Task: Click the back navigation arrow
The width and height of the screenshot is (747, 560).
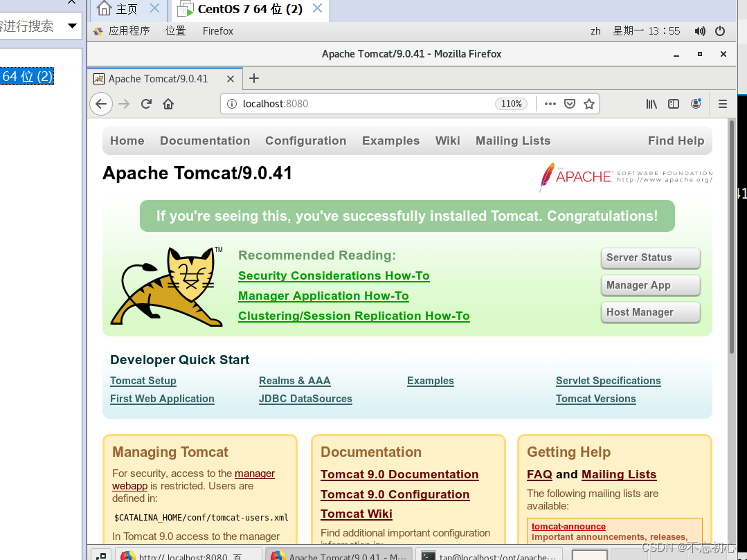Action: click(x=101, y=104)
